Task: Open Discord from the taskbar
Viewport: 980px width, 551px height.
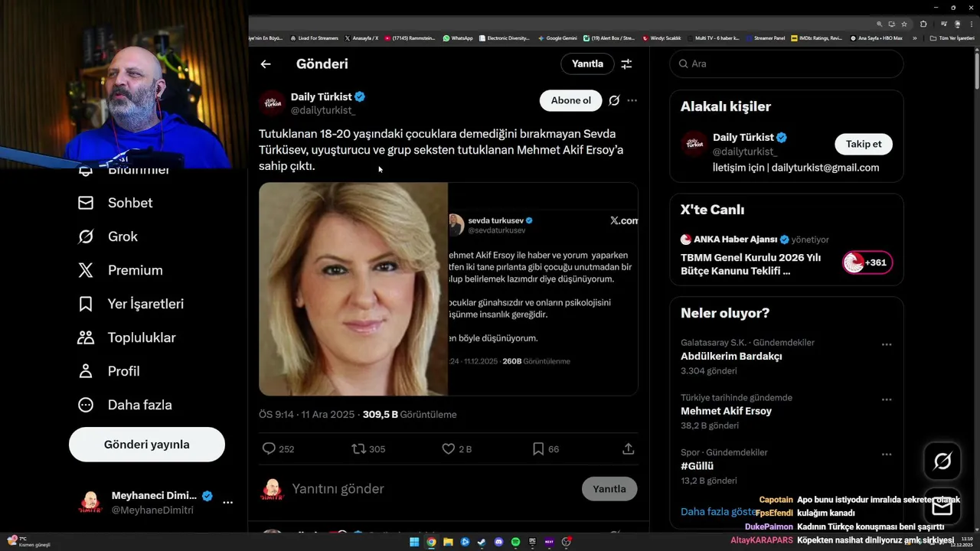Action: coord(498,542)
